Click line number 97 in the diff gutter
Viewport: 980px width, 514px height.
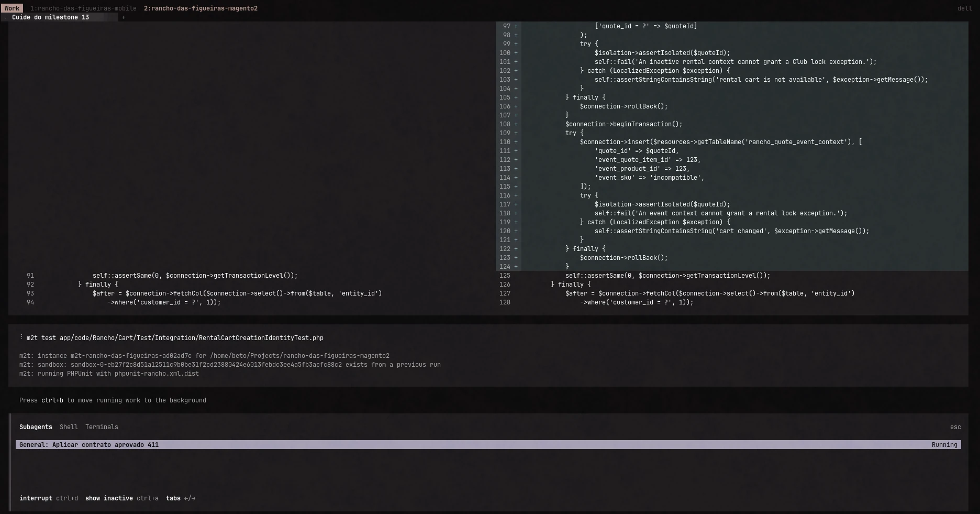[x=506, y=26]
